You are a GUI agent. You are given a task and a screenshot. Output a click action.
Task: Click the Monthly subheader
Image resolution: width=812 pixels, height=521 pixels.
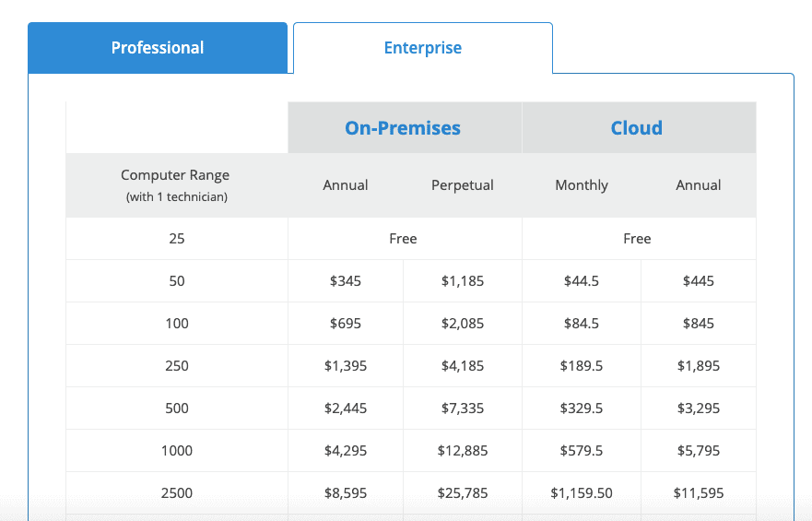pos(582,185)
